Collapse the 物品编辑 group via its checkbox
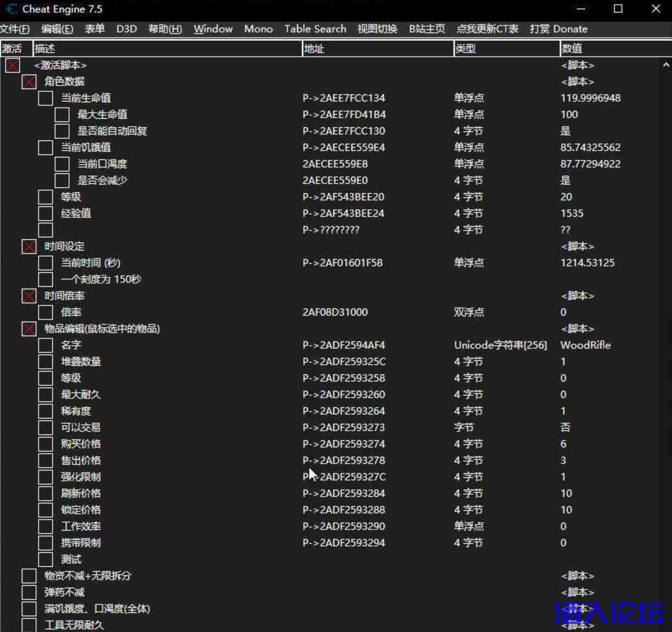Screen dimensions: 672x632 click(x=29, y=329)
